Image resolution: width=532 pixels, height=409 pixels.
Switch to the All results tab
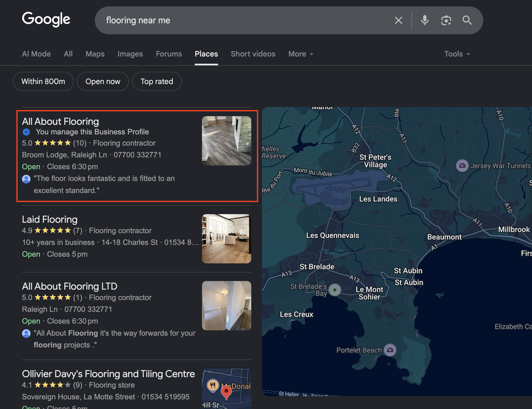click(x=68, y=54)
